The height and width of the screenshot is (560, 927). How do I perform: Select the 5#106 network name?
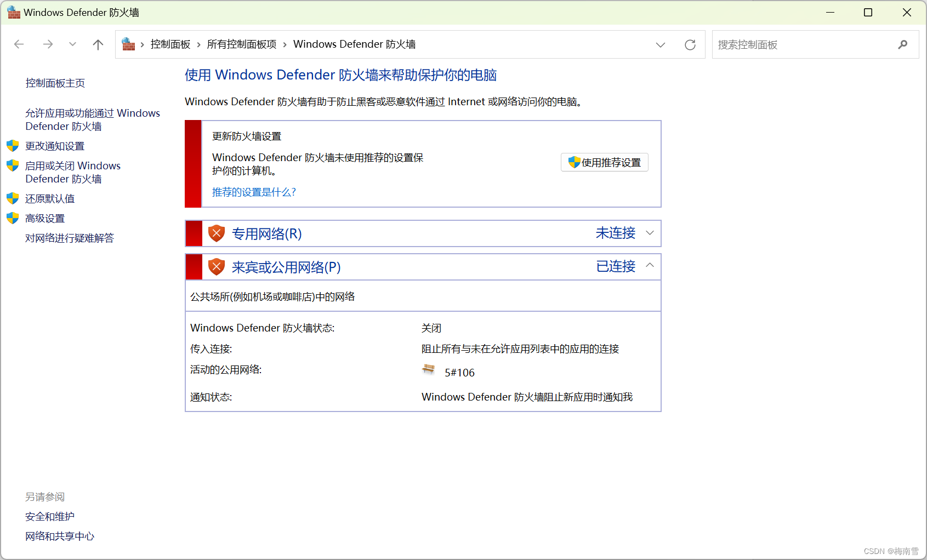[459, 373]
